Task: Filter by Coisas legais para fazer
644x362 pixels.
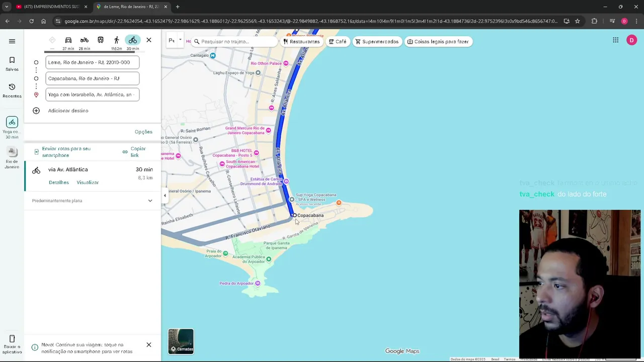Action: click(x=438, y=41)
